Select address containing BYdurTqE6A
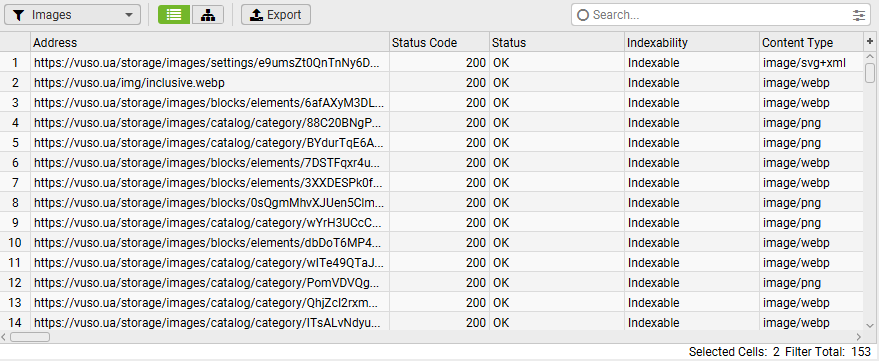Image resolution: width=879 pixels, height=361 pixels. tap(210, 143)
